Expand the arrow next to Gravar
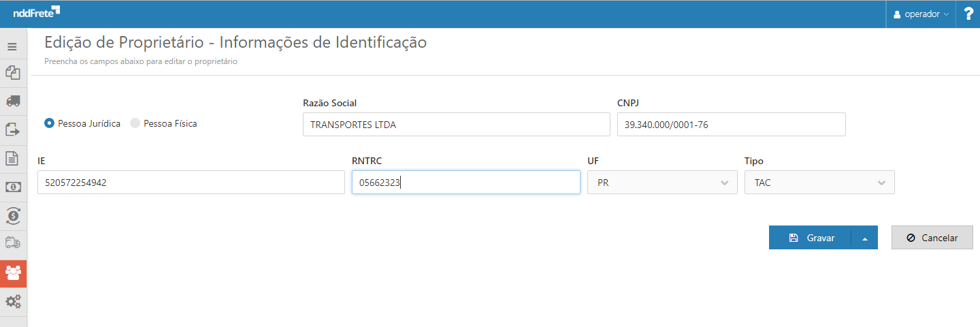The width and height of the screenshot is (980, 327). tap(865, 238)
